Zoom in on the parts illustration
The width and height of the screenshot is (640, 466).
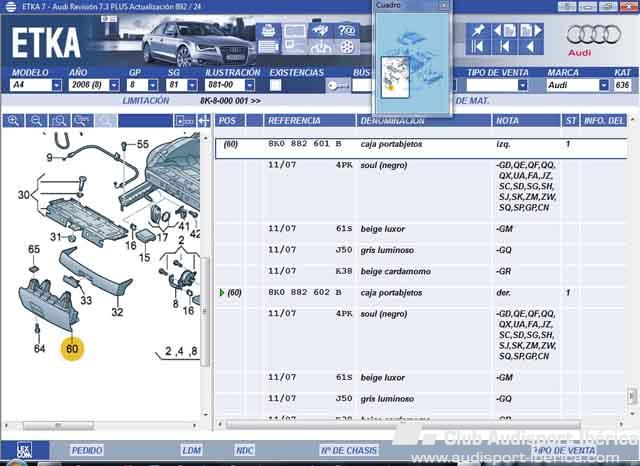13,121
